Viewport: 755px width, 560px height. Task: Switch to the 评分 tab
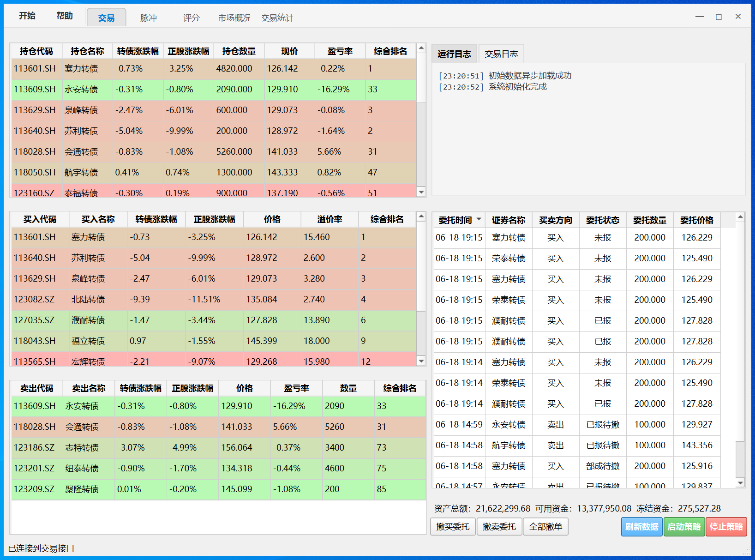coord(191,18)
